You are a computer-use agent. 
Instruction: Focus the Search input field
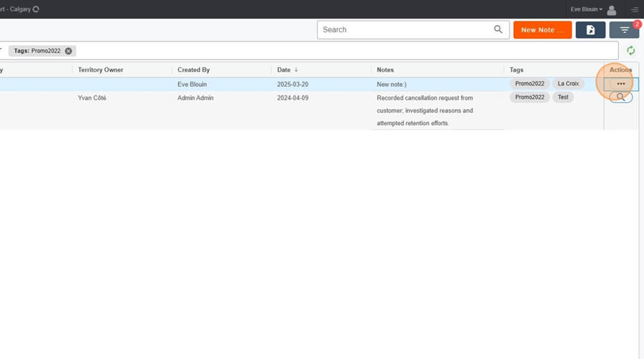[406, 29]
